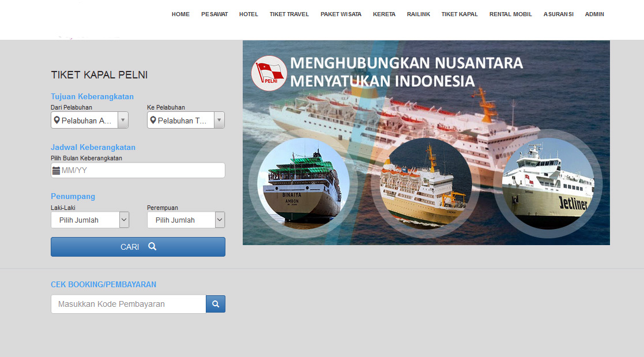The image size is (644, 357).
Task: Open ASURANSI navigation link
Action: point(559,14)
